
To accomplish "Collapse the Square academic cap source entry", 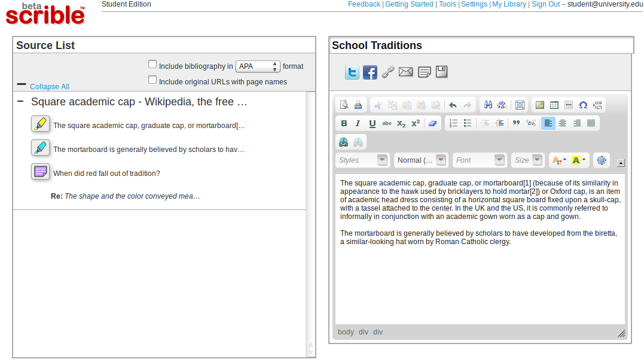I will point(20,101).
